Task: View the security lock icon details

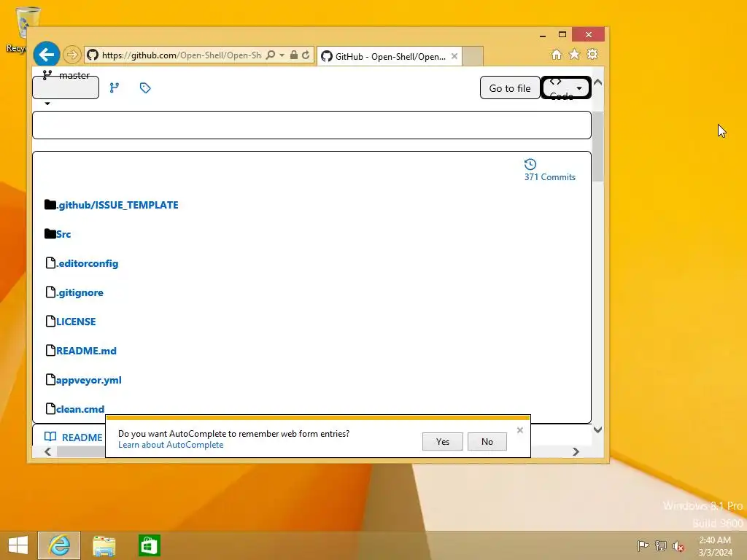Action: click(294, 55)
